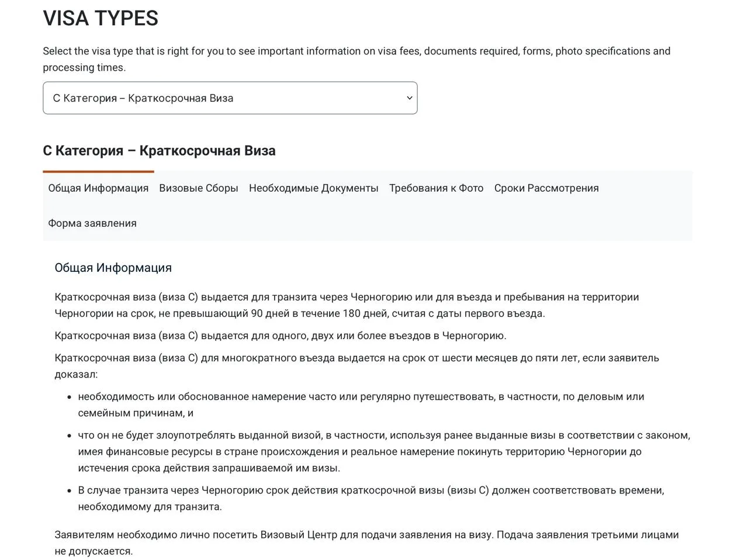Show the Сроки Рассмотрения tab

pyautogui.click(x=546, y=188)
